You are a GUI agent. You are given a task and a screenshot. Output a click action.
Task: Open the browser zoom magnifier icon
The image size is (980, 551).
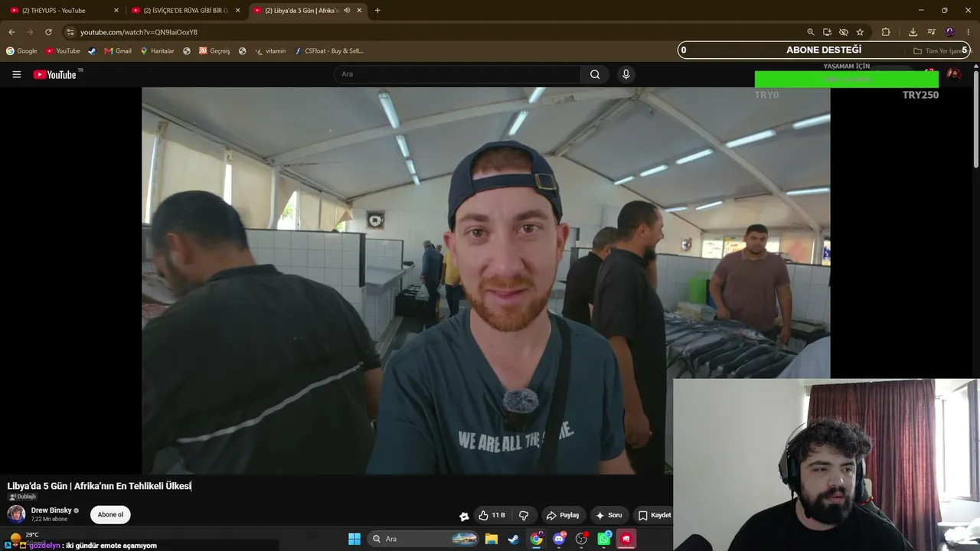pyautogui.click(x=811, y=32)
